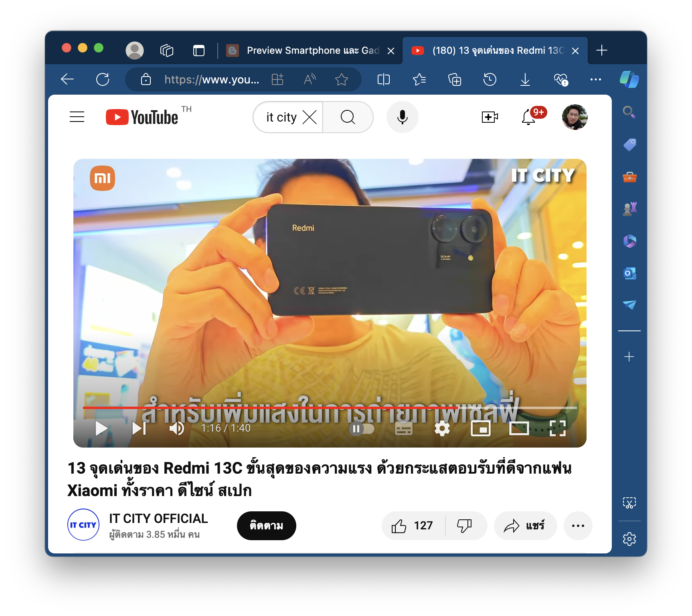
Task: Open the YouTube hamburger guide menu
Action: point(77,117)
